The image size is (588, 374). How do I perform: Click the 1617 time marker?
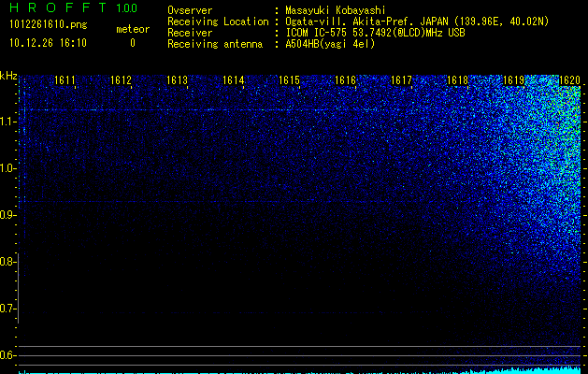click(x=401, y=80)
